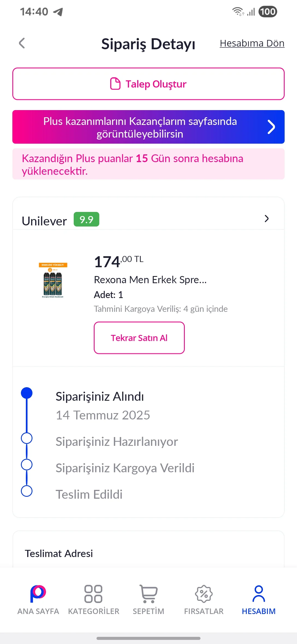
Task: Click the Talep Oluştur document icon
Action: pyautogui.click(x=115, y=84)
